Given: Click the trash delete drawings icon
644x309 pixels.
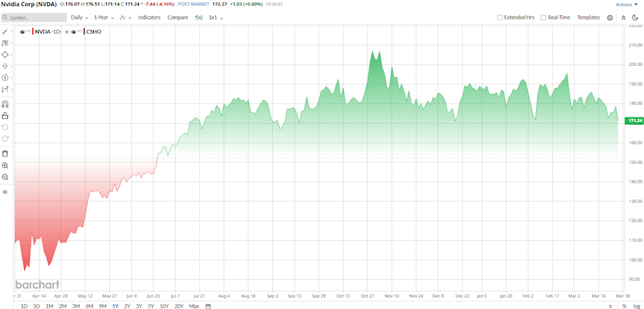Looking at the screenshot, I should tap(5, 153).
